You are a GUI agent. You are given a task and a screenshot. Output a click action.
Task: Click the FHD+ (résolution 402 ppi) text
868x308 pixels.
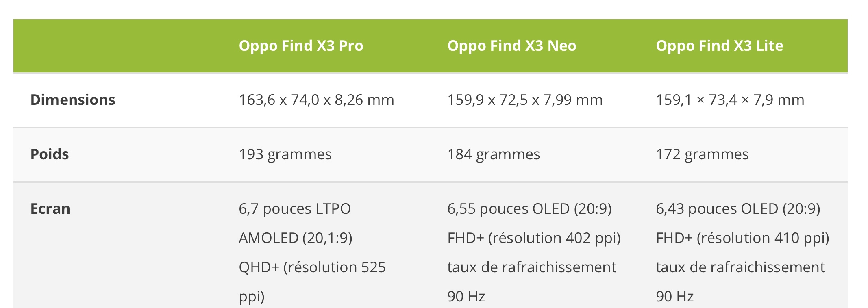click(x=534, y=238)
